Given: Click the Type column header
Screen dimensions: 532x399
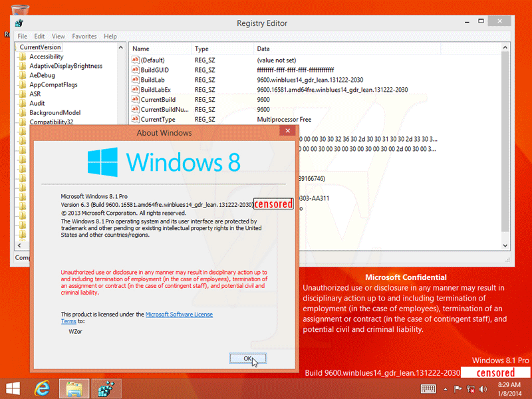Looking at the screenshot, I should [x=201, y=49].
